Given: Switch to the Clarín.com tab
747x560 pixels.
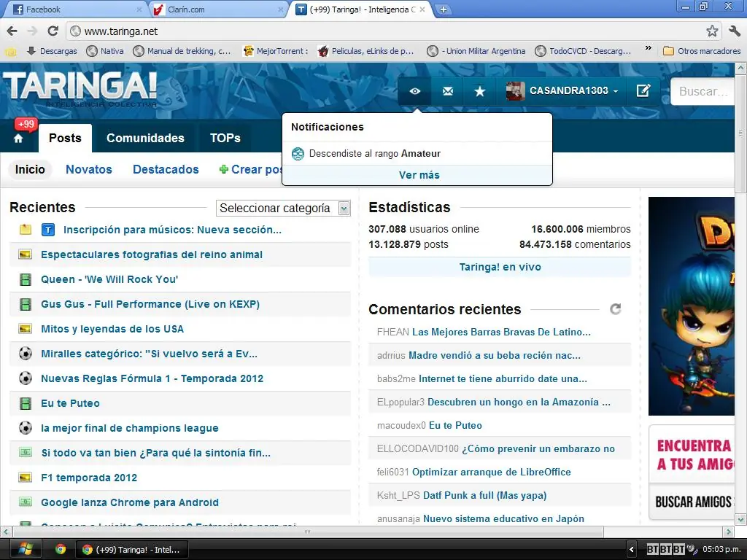Looking at the screenshot, I should click(x=217, y=9).
